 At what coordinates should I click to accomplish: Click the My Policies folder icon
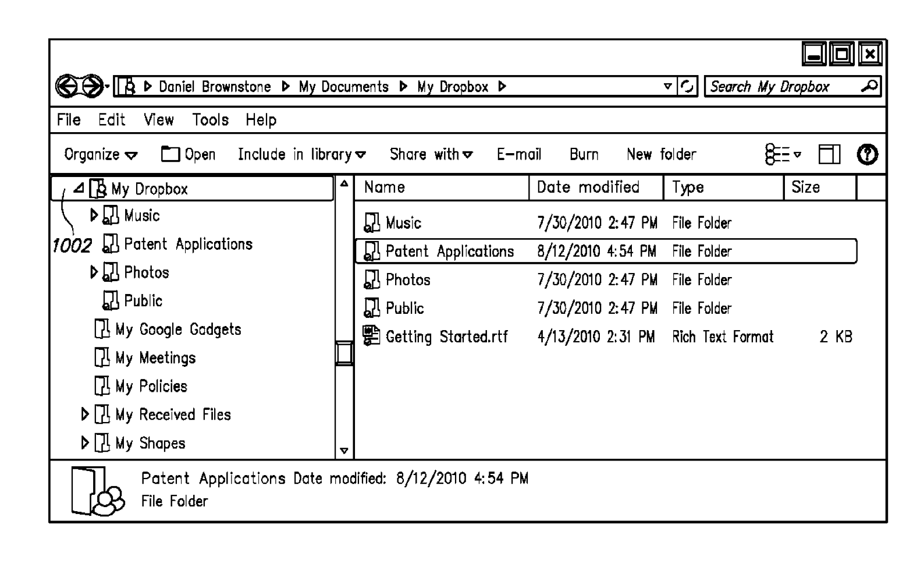102,386
